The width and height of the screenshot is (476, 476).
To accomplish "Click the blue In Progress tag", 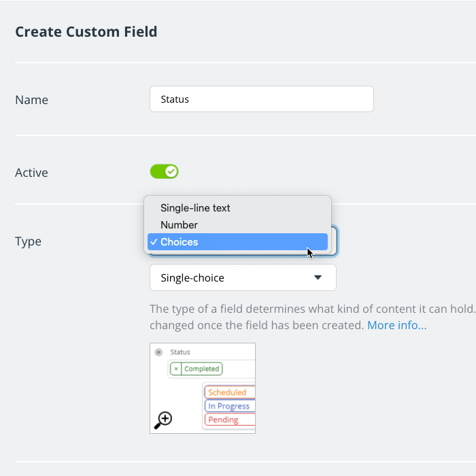I will [x=228, y=406].
